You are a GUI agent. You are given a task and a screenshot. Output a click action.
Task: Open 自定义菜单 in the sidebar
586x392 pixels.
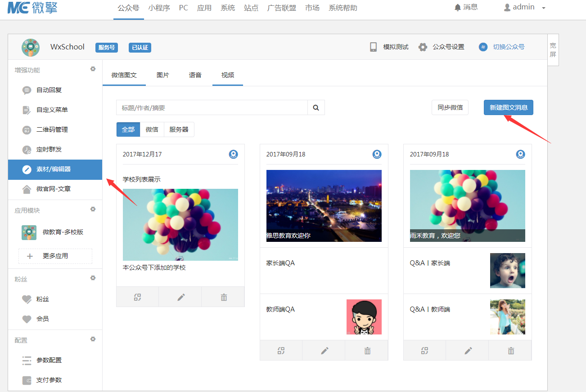(55, 110)
